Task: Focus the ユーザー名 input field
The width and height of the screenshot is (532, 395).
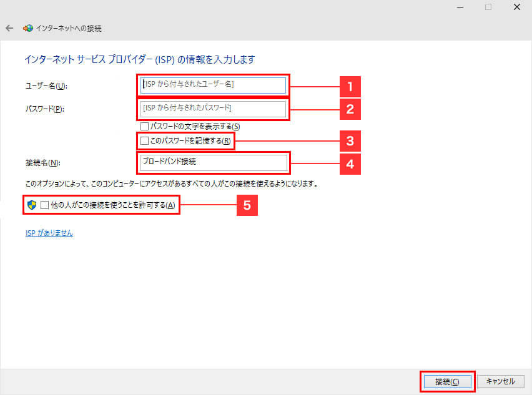Action: (213, 85)
